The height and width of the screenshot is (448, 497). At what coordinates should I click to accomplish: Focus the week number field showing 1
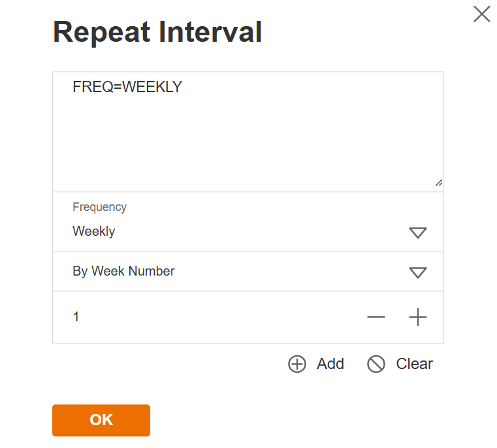click(76, 317)
